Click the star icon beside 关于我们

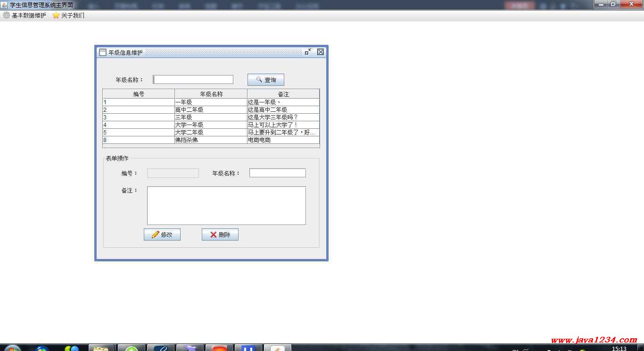[56, 15]
